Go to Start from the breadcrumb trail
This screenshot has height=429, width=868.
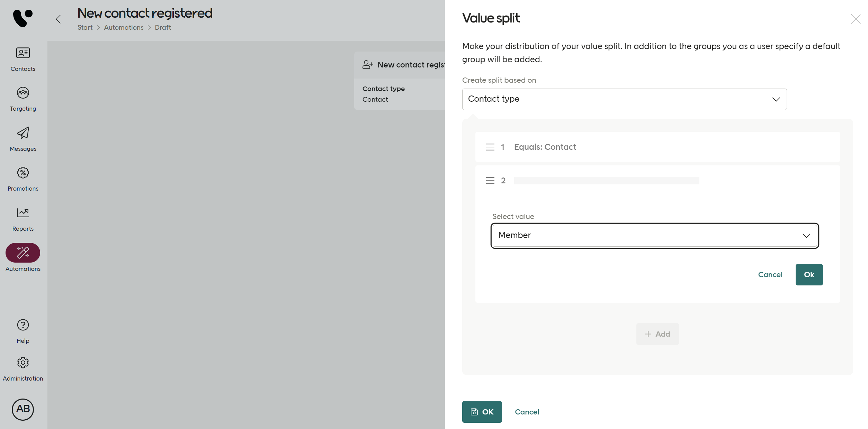[85, 27]
